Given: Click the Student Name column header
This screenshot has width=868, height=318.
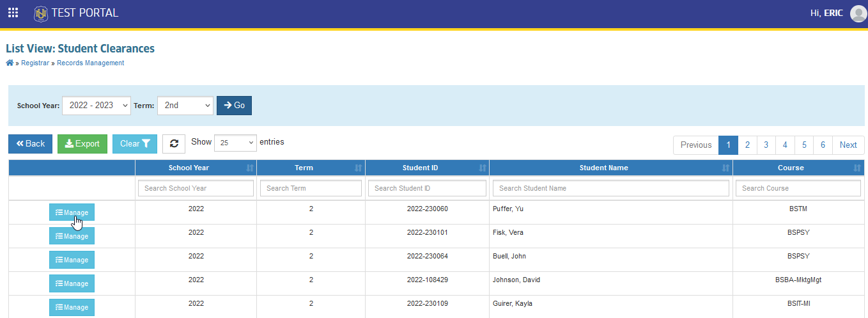Looking at the screenshot, I should click(x=611, y=168).
